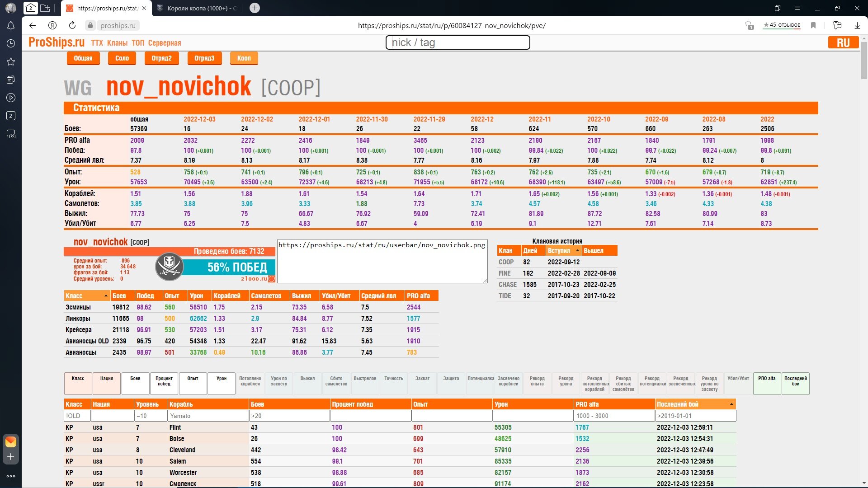Open the Кланы link in header
868x488 pixels.
(x=117, y=43)
